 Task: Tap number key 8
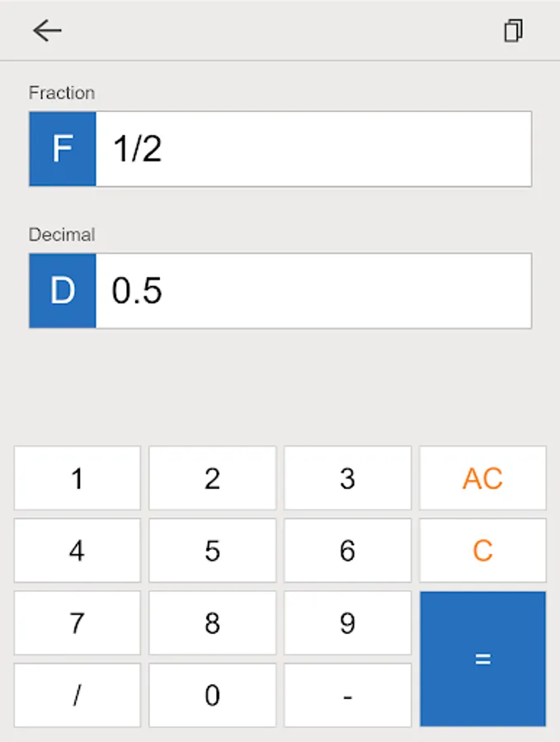pos(212,622)
